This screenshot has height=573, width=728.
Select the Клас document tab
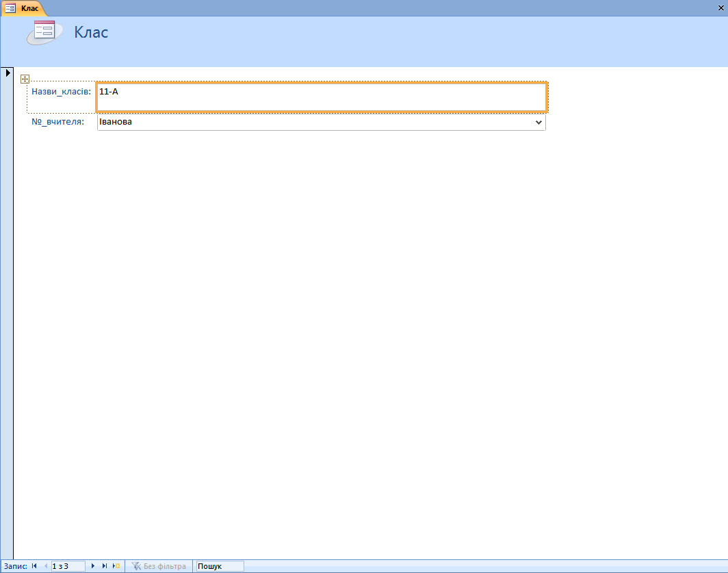point(24,8)
